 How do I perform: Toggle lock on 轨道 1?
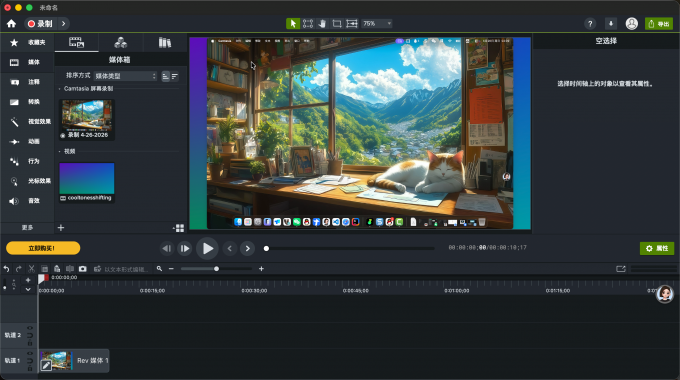coord(30,368)
